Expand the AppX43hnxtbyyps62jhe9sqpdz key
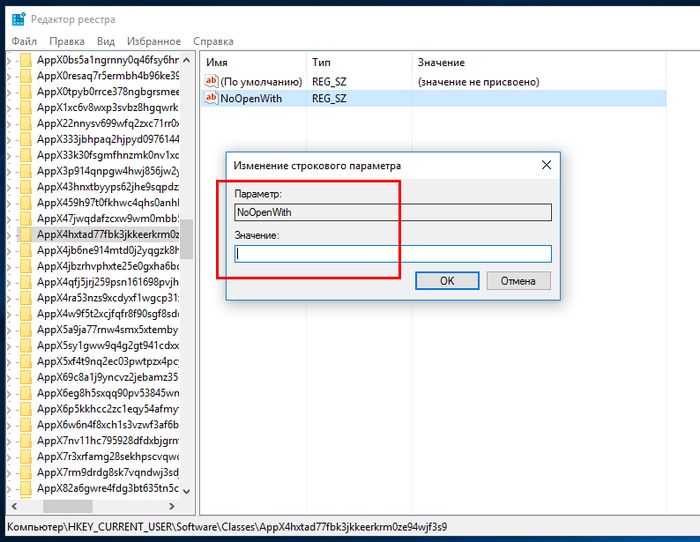This screenshot has height=542, width=700. coord(9,187)
